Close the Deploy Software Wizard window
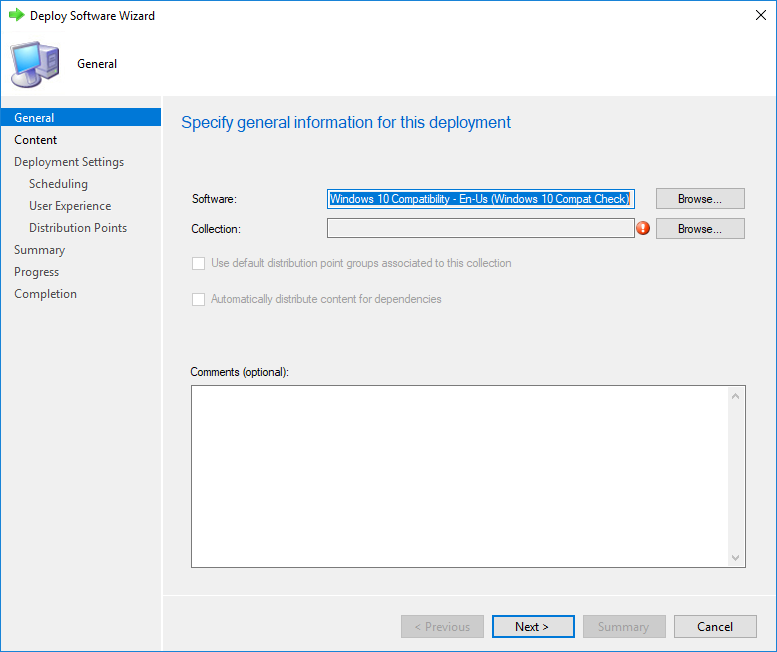This screenshot has width=777, height=652. coord(761,15)
